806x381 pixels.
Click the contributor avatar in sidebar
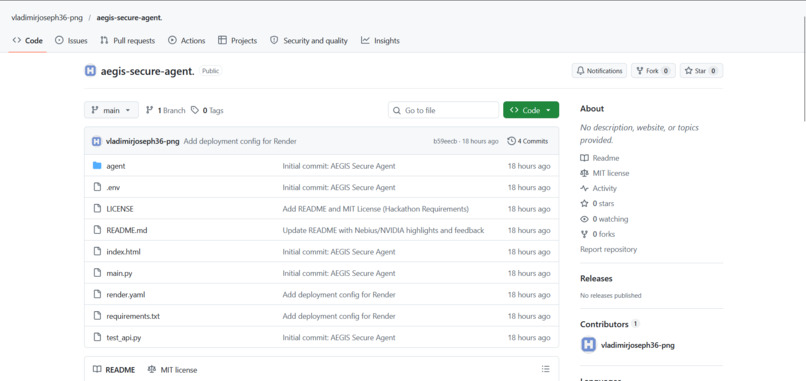(589, 345)
